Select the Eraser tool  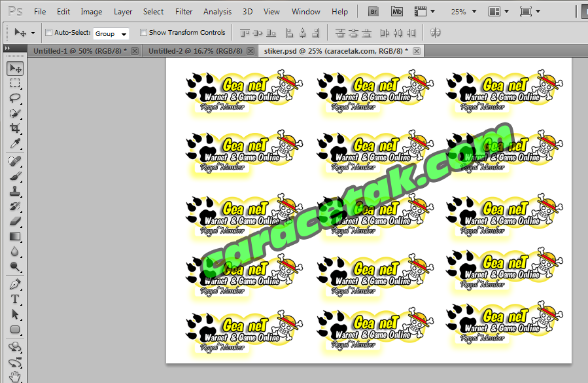click(15, 221)
